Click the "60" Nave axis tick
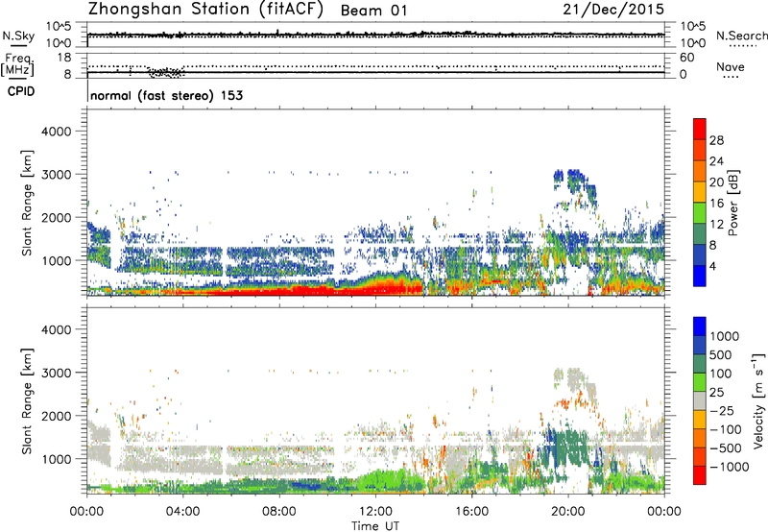 pos(687,58)
